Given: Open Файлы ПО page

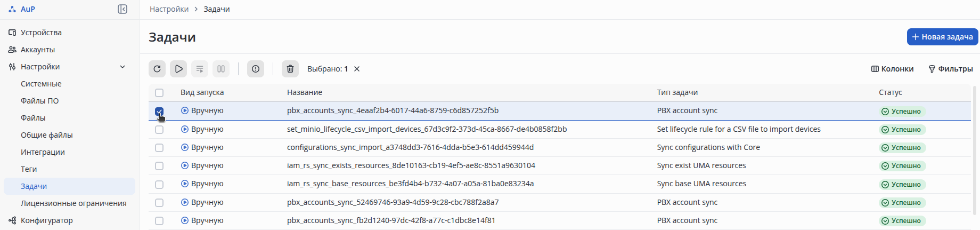Looking at the screenshot, I should [x=39, y=101].
